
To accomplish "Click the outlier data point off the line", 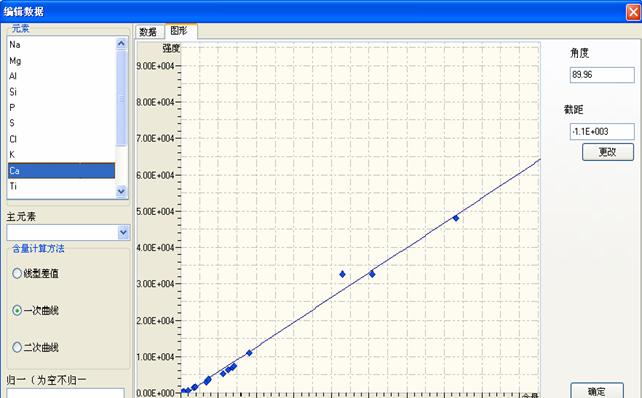I will tap(342, 274).
